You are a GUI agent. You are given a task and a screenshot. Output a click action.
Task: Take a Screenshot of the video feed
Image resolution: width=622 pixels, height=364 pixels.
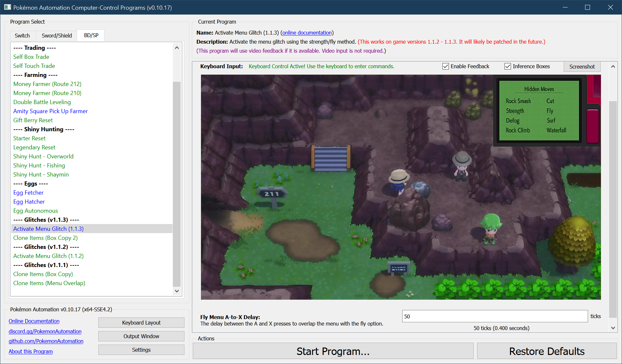[x=582, y=67]
